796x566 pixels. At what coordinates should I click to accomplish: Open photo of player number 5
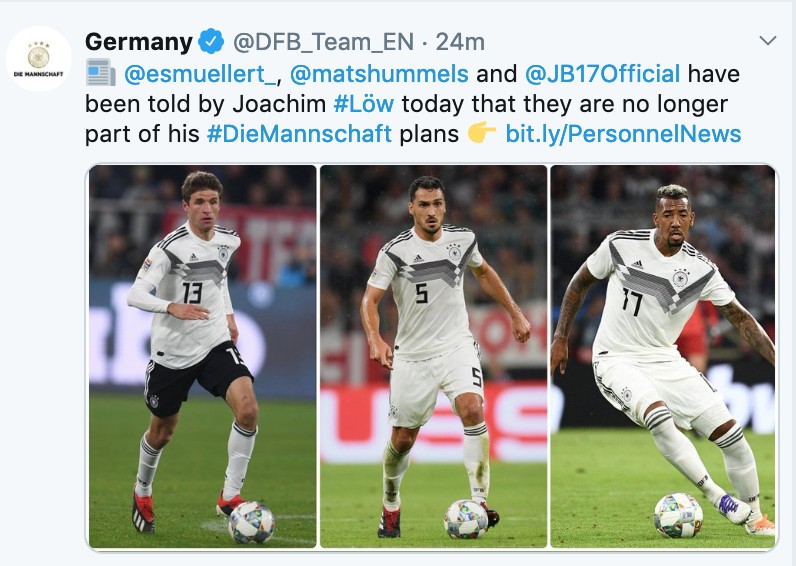[434, 356]
